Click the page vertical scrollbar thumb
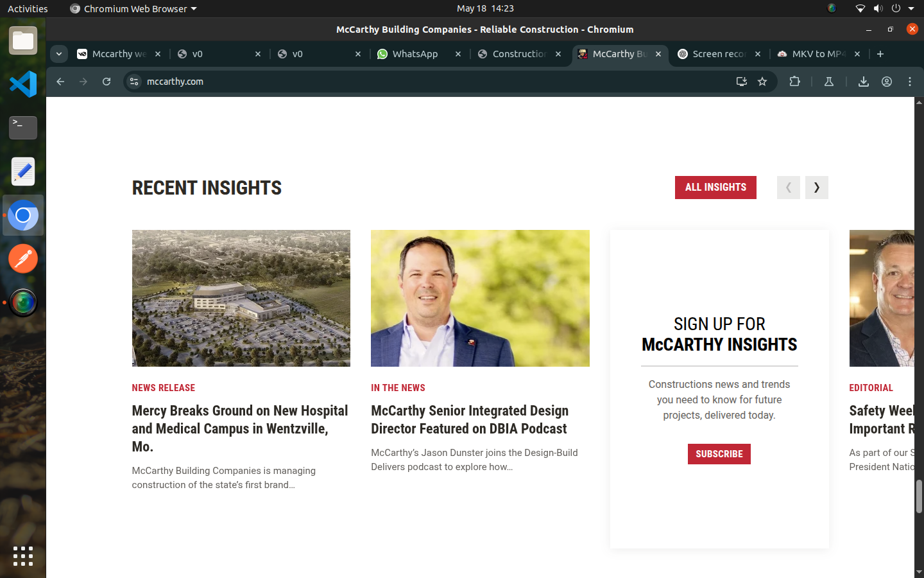 tap(919, 496)
